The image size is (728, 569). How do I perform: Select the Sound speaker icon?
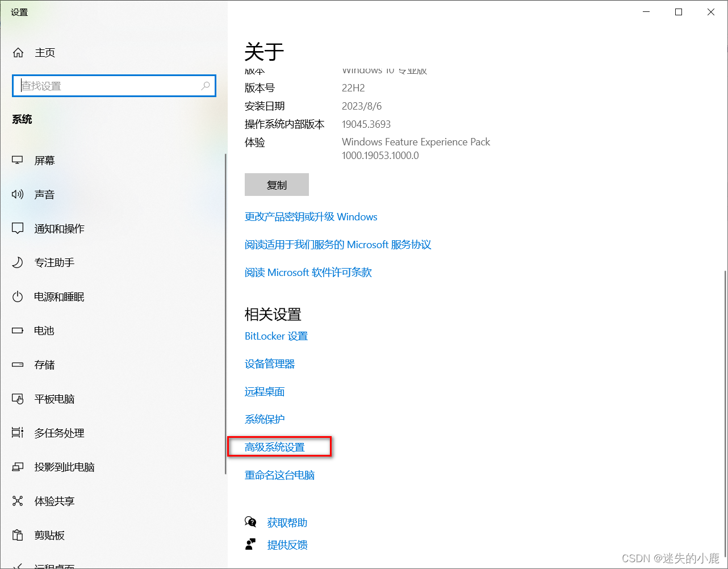click(18, 195)
